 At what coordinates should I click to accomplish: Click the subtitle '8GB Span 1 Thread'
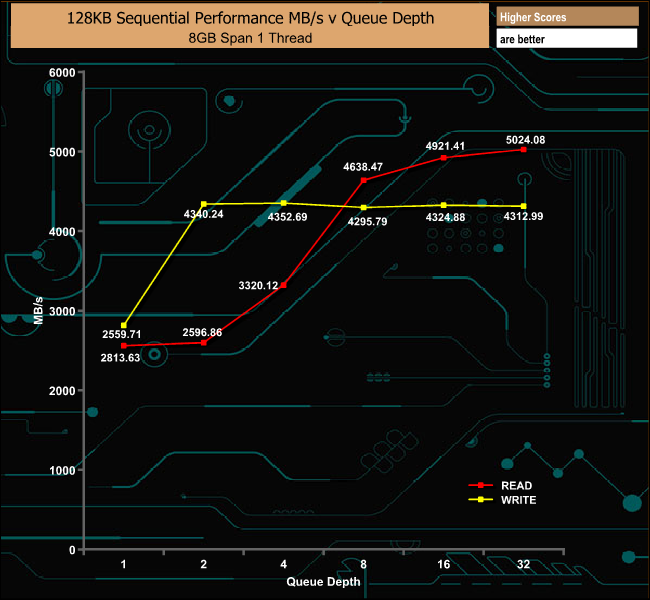(x=250, y=38)
